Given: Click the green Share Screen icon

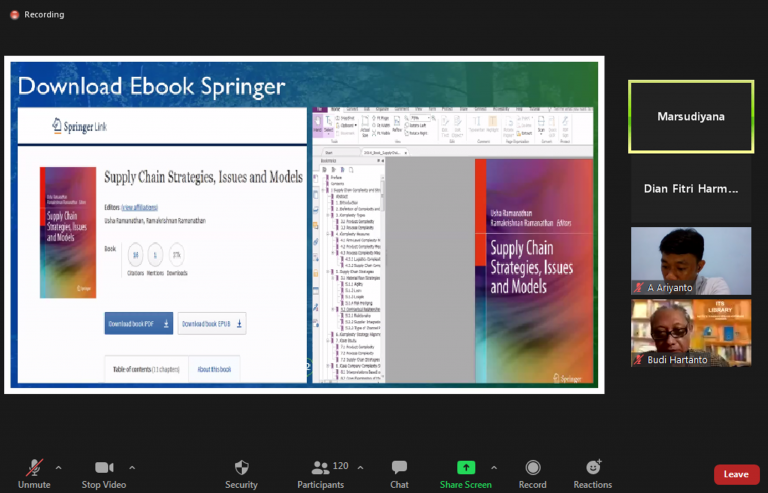Looking at the screenshot, I should (x=465, y=467).
